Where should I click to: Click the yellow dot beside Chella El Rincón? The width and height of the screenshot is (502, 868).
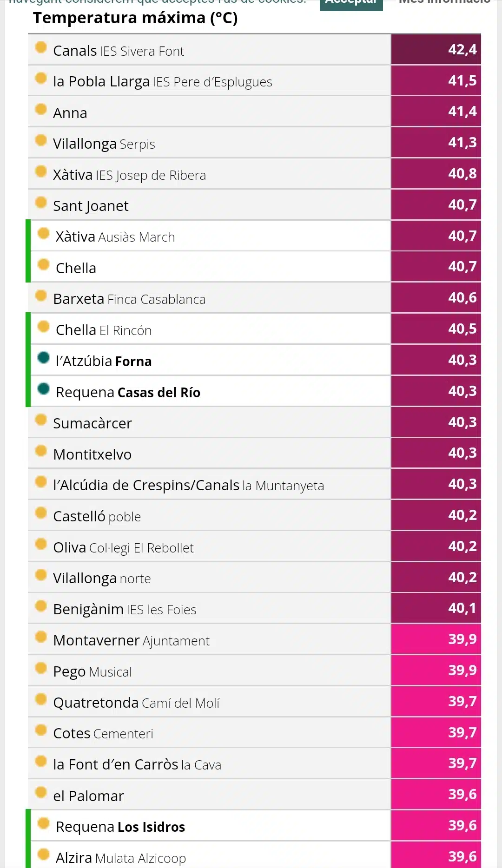[43, 326]
